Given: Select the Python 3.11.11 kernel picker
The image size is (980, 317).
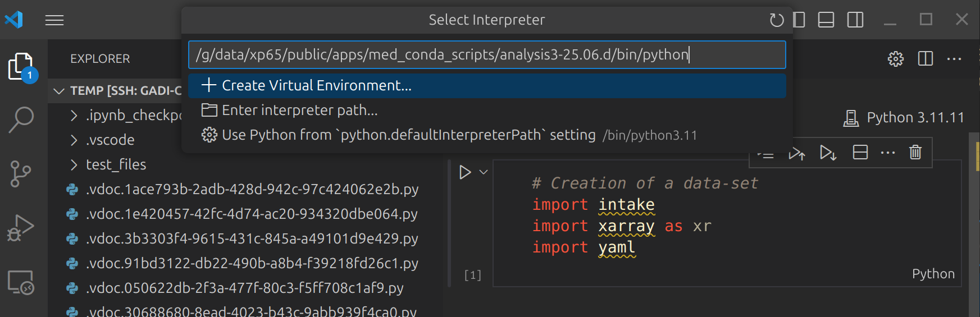Looking at the screenshot, I should 904,118.
